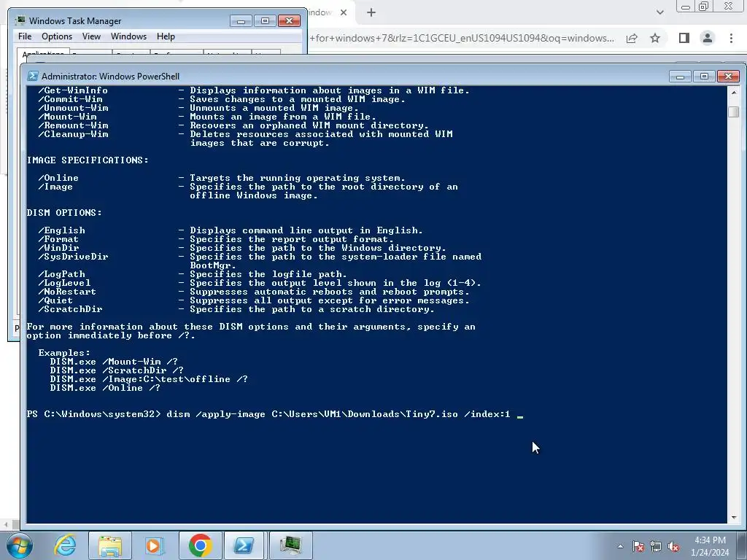The image size is (747, 560).
Task: Click the PowerShell title bar icon
Action: [32, 76]
